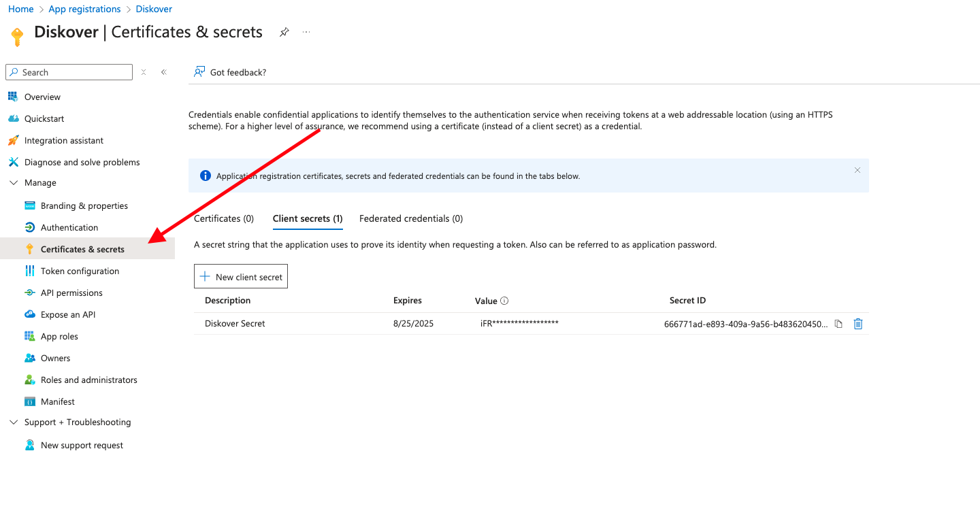Click the Integration assistant rocket icon

(x=13, y=140)
